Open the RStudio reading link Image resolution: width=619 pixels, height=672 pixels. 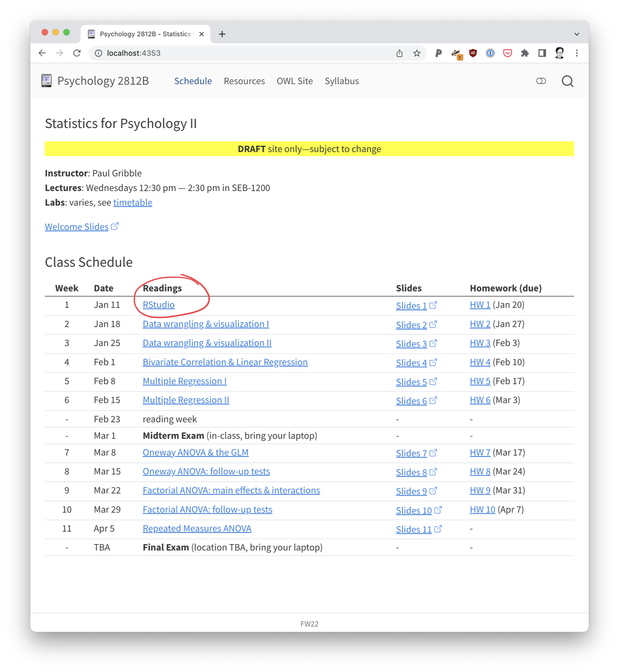point(158,305)
